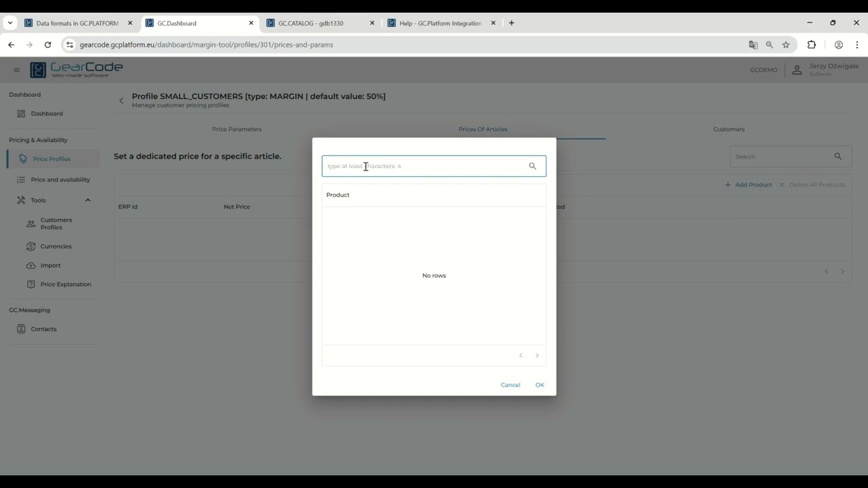
Task: Open Price and availability in sidebar
Action: [x=60, y=180]
